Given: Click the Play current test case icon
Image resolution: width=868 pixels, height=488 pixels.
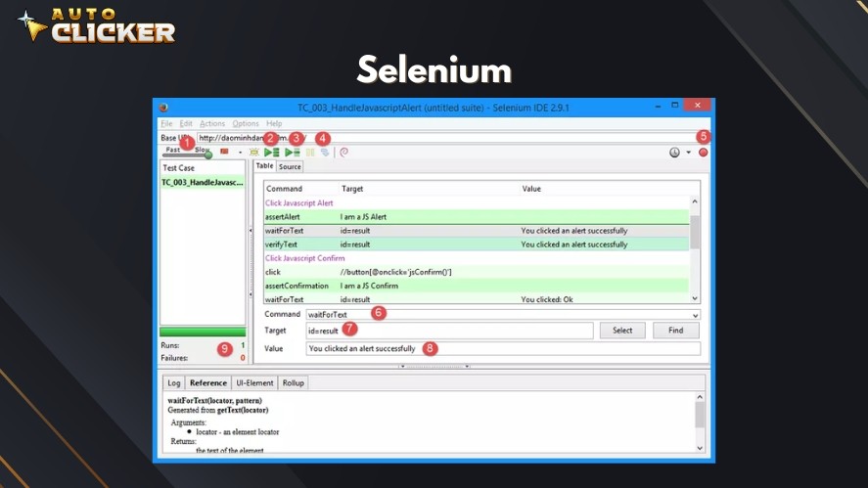Looking at the screenshot, I should pyautogui.click(x=293, y=153).
